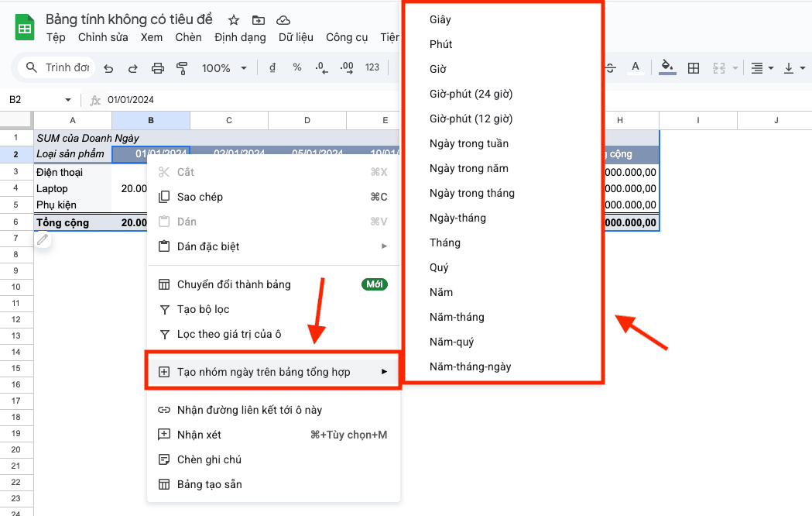Viewport: 812px width, 516px height.
Task: Activate the paint format tool
Action: coord(182,68)
